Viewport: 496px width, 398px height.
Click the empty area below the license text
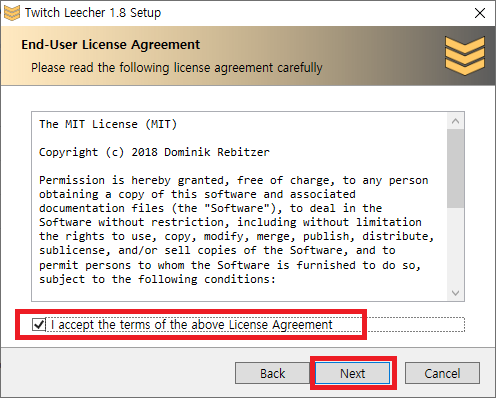pos(239,293)
